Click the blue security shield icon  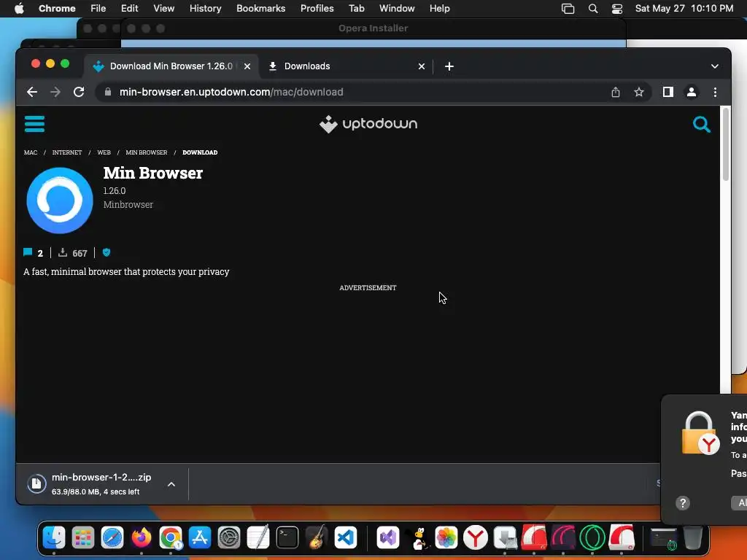click(x=107, y=252)
